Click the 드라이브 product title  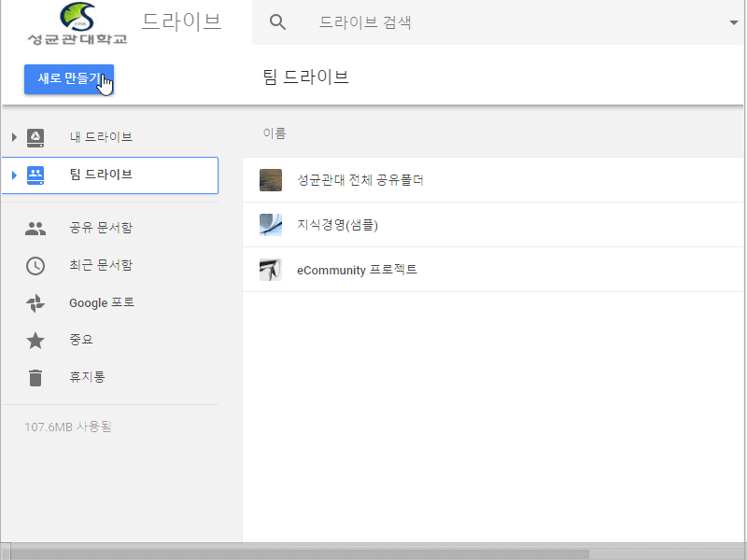point(182,21)
